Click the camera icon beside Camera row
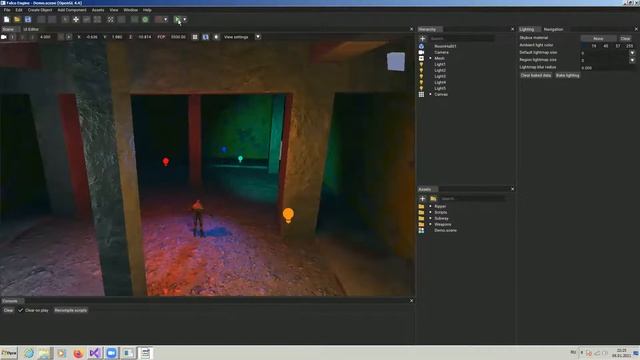 pyautogui.click(x=421, y=52)
